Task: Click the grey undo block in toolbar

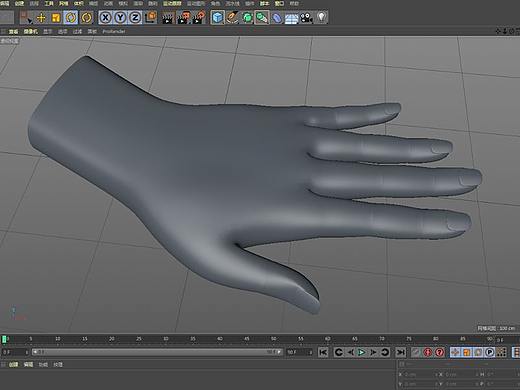Action: click(x=7, y=17)
